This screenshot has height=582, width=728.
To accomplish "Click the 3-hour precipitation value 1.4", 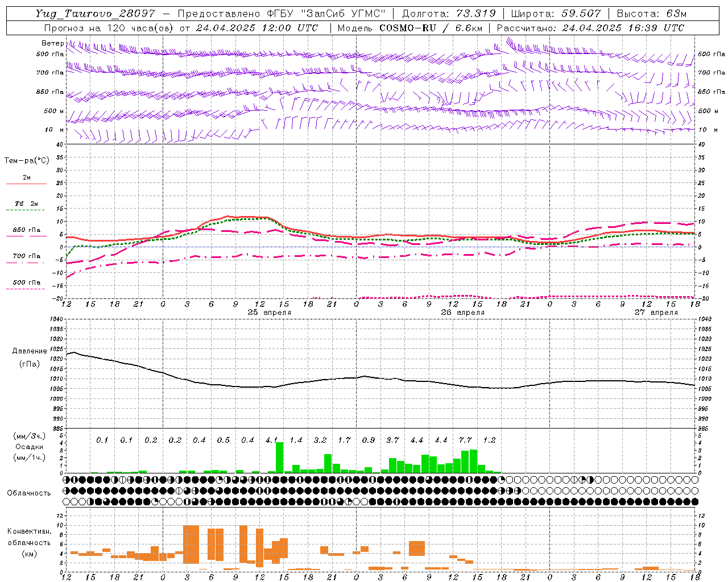I will (x=296, y=440).
